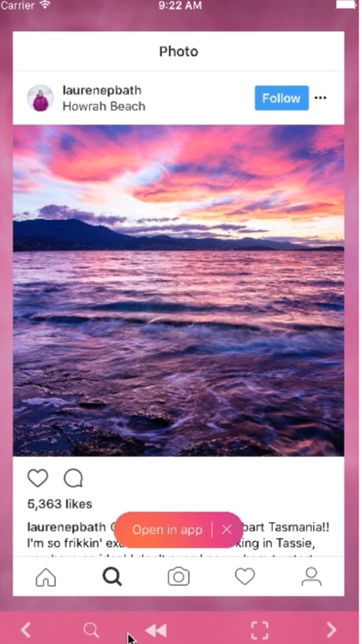The image size is (362, 644).
Task: Toggle fullscreen with the frame icon
Action: 260,629
